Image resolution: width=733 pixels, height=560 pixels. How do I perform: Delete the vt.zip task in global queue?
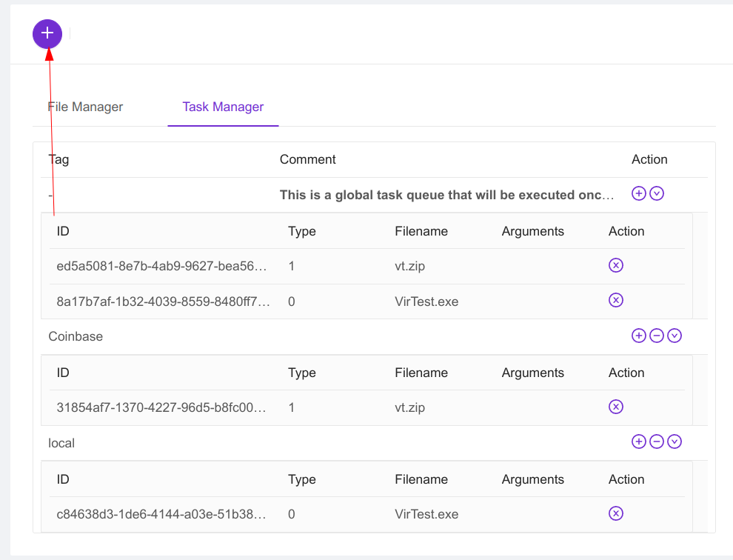[x=615, y=265]
